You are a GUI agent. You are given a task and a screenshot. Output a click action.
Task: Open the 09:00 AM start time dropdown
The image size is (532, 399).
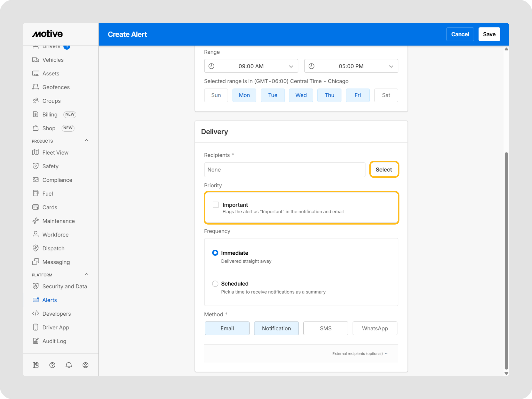tap(251, 66)
